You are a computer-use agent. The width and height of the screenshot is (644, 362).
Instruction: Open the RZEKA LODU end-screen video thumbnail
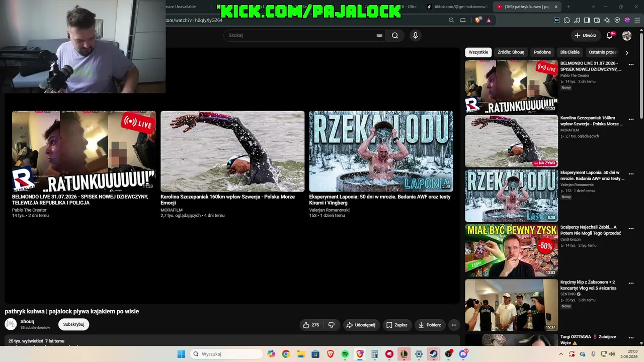click(381, 151)
